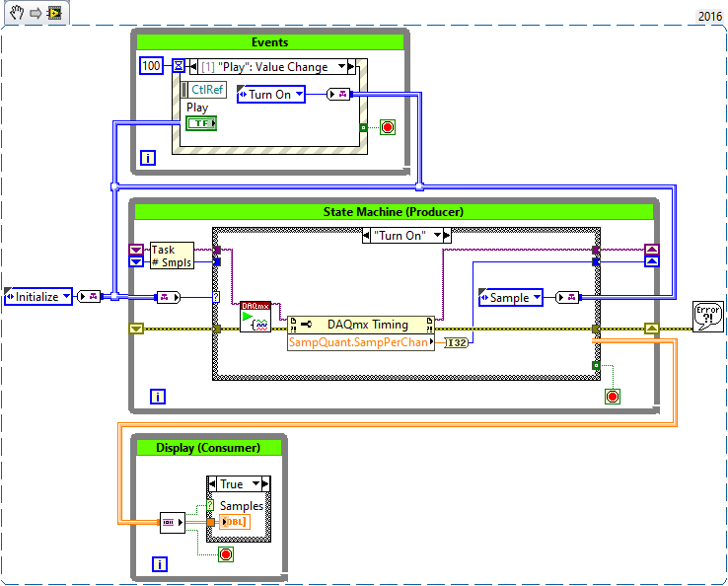The height and width of the screenshot is (586, 728).
Task: Click the Consumer loop stop terminal
Action: tap(226, 554)
